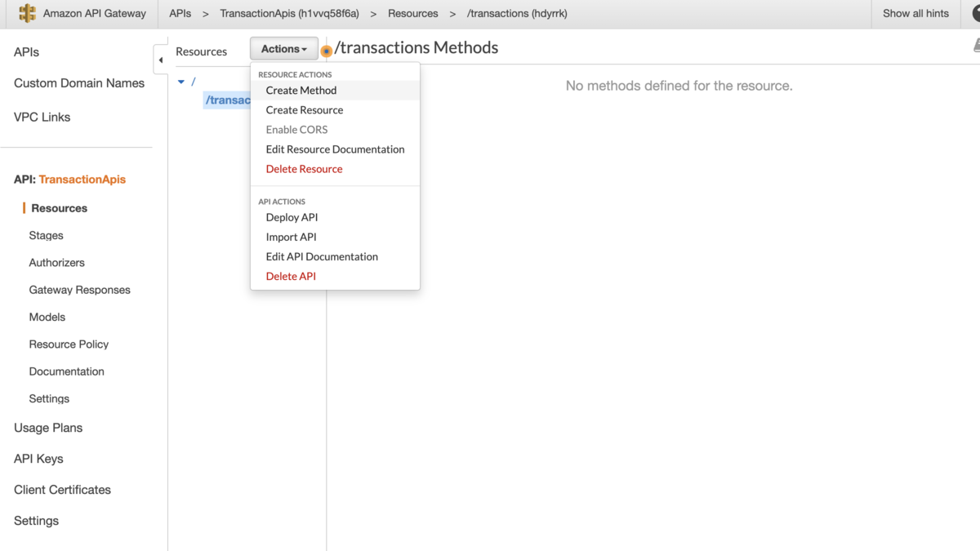Open Gateway Responses
The height and width of the screenshot is (551, 980).
[x=79, y=290]
